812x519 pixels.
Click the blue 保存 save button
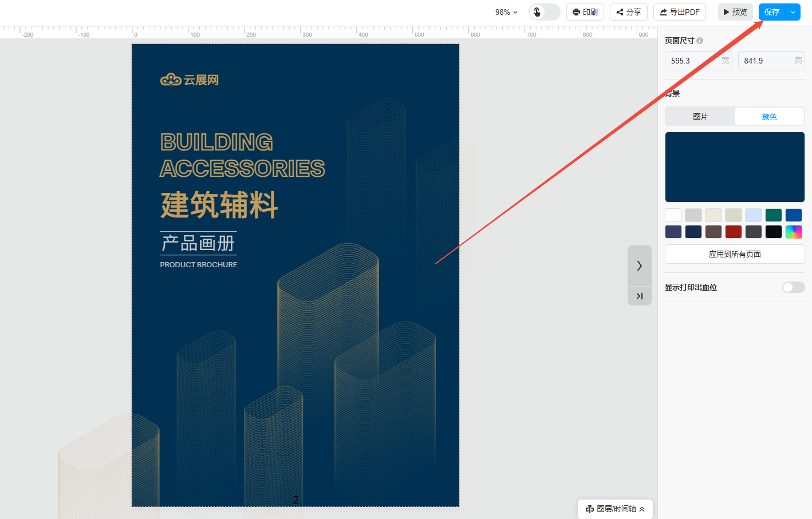click(x=772, y=12)
